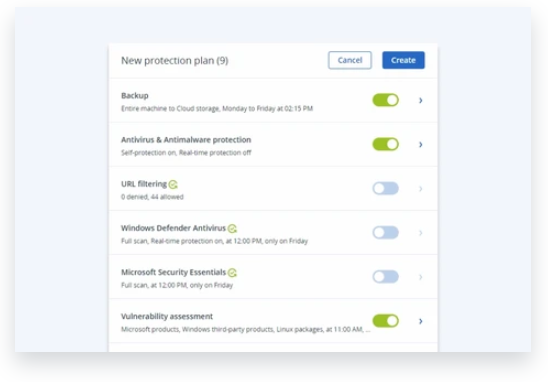
Task: Expand the URL filtering chevron arrow
Action: point(421,189)
